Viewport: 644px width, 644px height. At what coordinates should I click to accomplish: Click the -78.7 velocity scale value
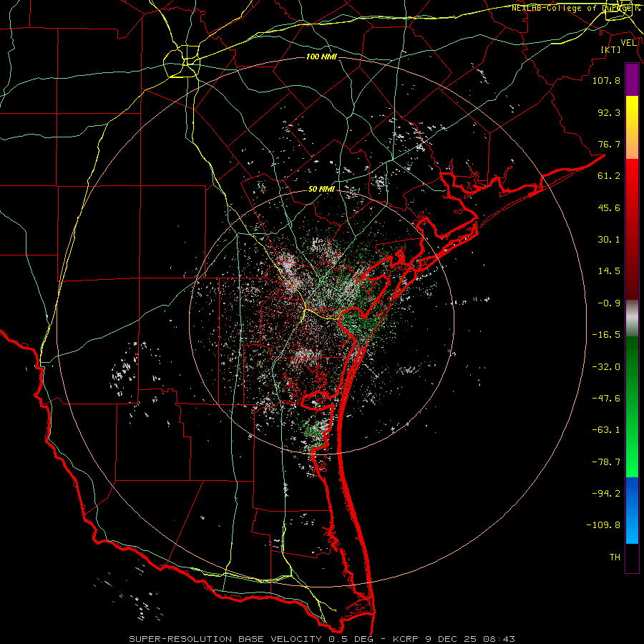[606, 462]
